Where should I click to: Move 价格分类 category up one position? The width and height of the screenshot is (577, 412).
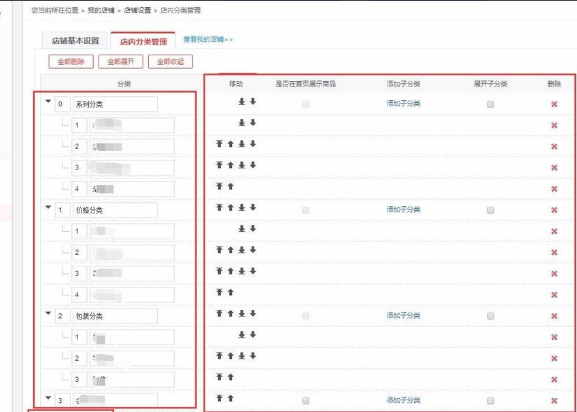231,207
